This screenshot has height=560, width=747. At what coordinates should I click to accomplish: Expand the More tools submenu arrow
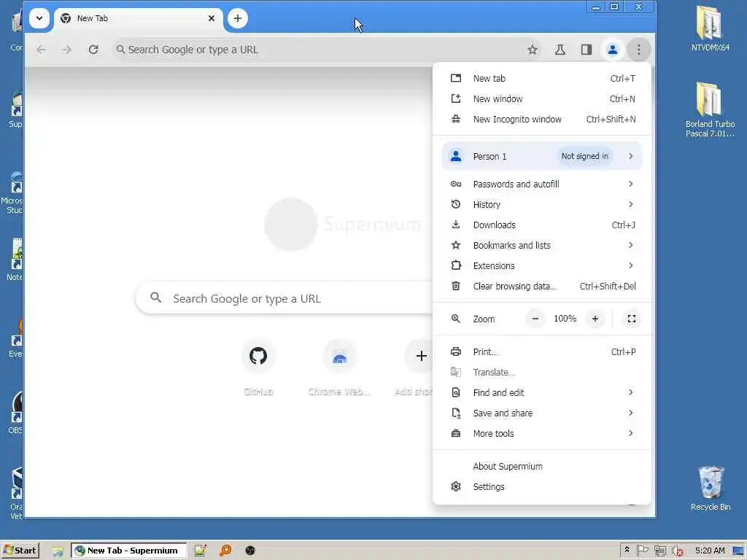[x=631, y=433]
